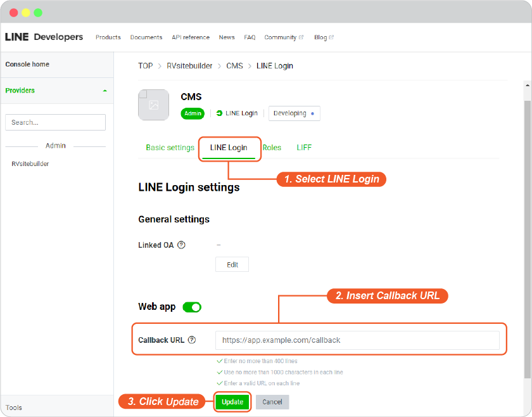Click the green maximize window button

(38, 13)
